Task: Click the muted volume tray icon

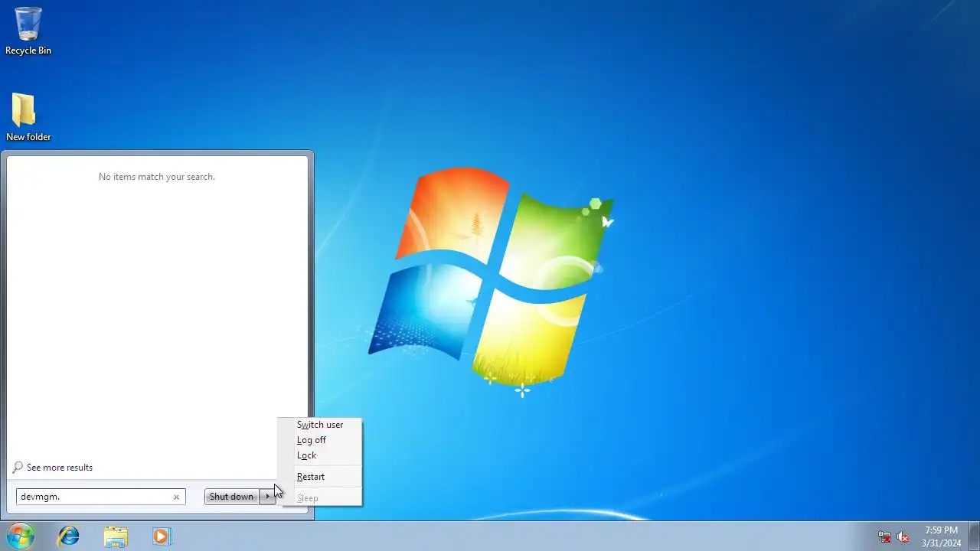Action: point(903,537)
